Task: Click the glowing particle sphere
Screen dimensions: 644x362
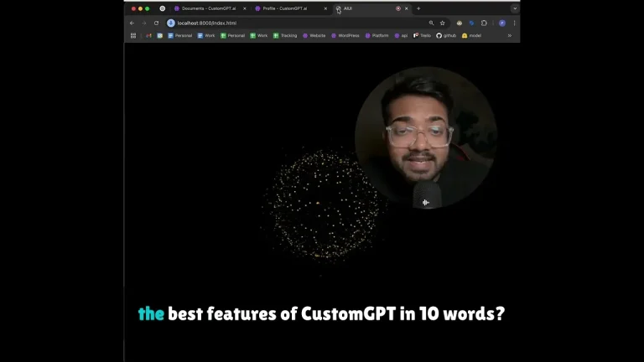Action: pyautogui.click(x=322, y=204)
